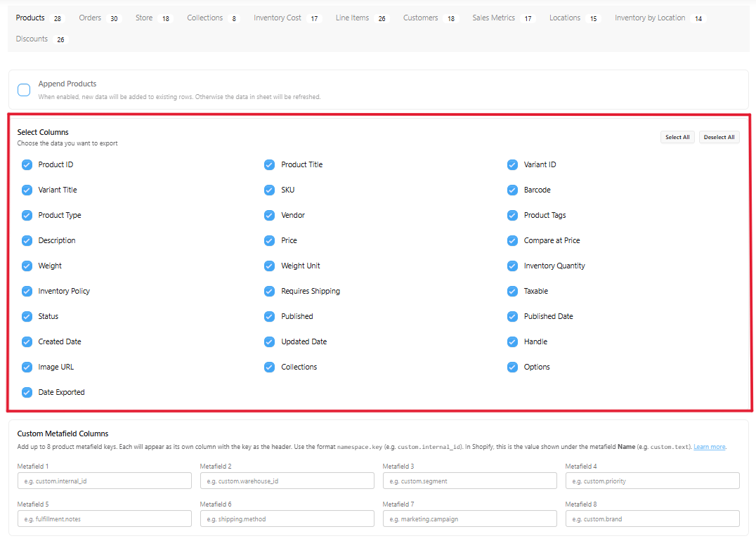756x541 pixels.
Task: Click into the Metafield 2 field
Action: (287, 481)
